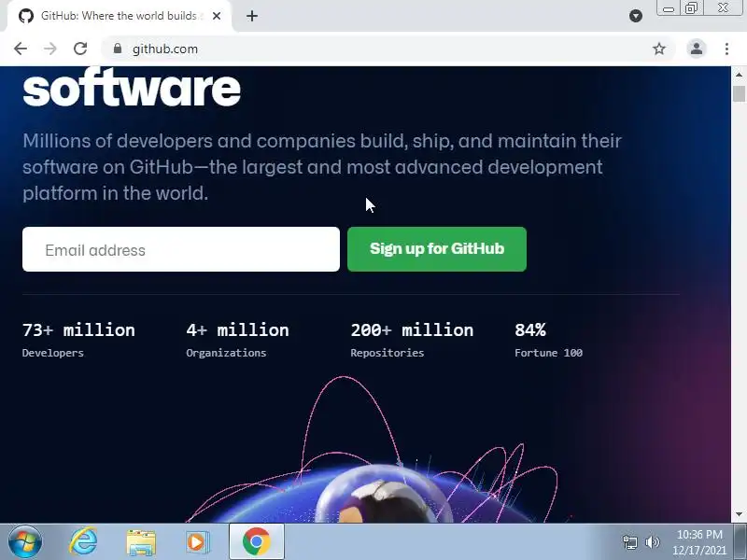
Task: Open a new tab with the plus button
Action: click(252, 16)
